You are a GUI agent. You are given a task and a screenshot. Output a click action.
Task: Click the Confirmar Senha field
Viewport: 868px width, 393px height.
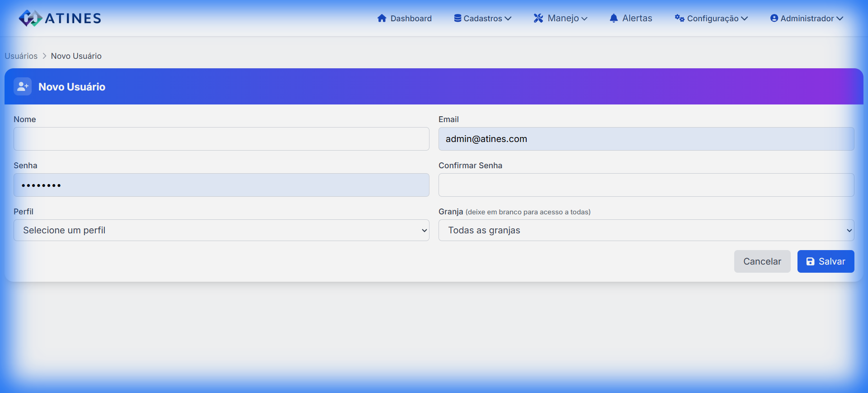[x=646, y=185]
